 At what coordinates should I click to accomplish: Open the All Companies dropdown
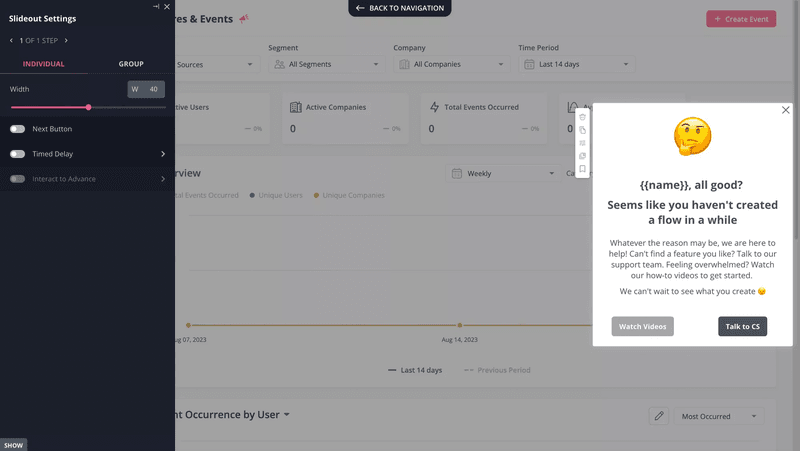(452, 64)
